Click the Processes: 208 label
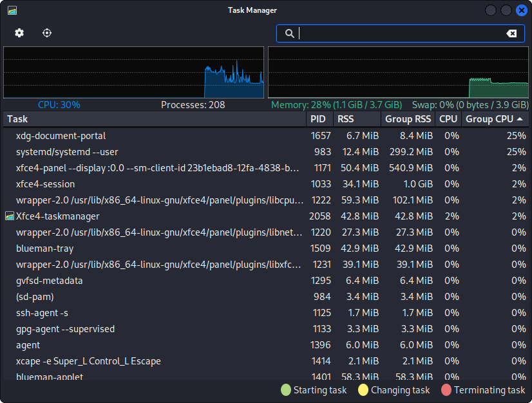The width and height of the screenshot is (532, 403). tap(193, 105)
